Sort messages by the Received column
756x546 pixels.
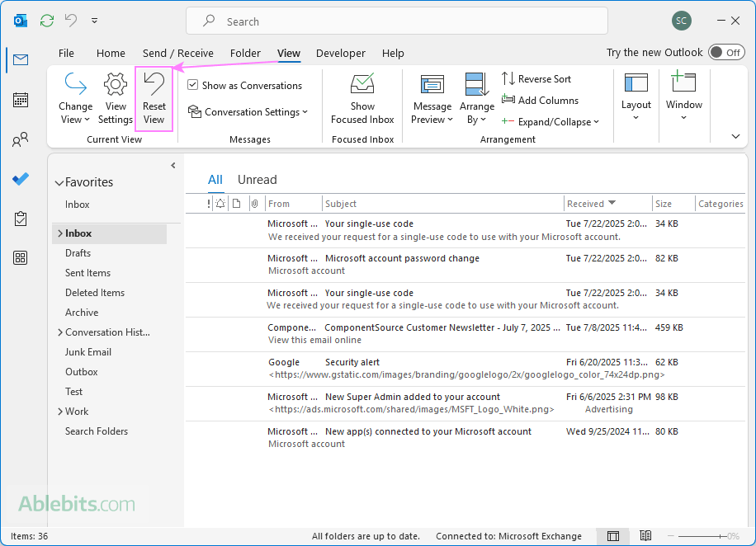(607, 204)
